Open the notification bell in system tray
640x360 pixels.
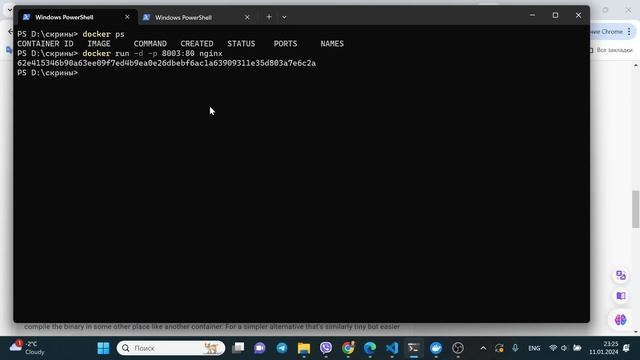627,348
